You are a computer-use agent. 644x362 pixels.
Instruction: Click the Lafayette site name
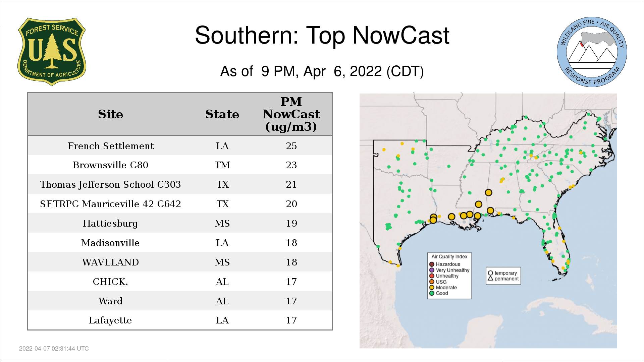tap(110, 320)
